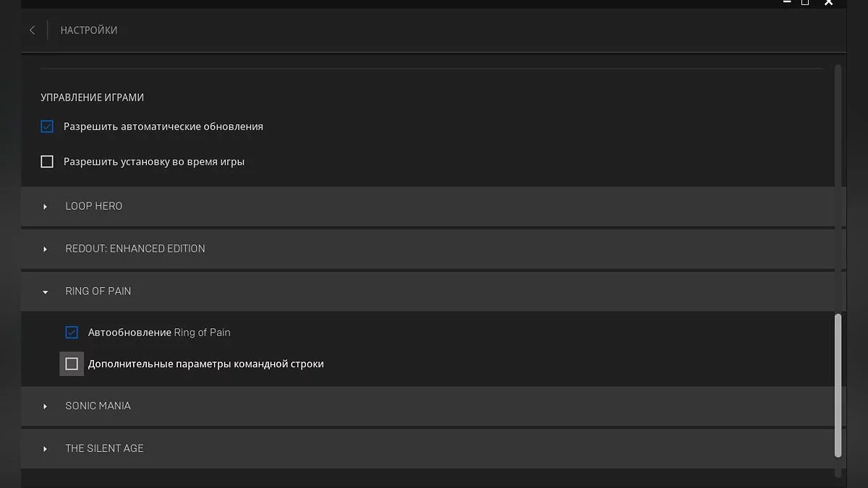The width and height of the screenshot is (868, 488).
Task: Uncheck auto-update for Ring of Pain
Action: click(x=72, y=333)
